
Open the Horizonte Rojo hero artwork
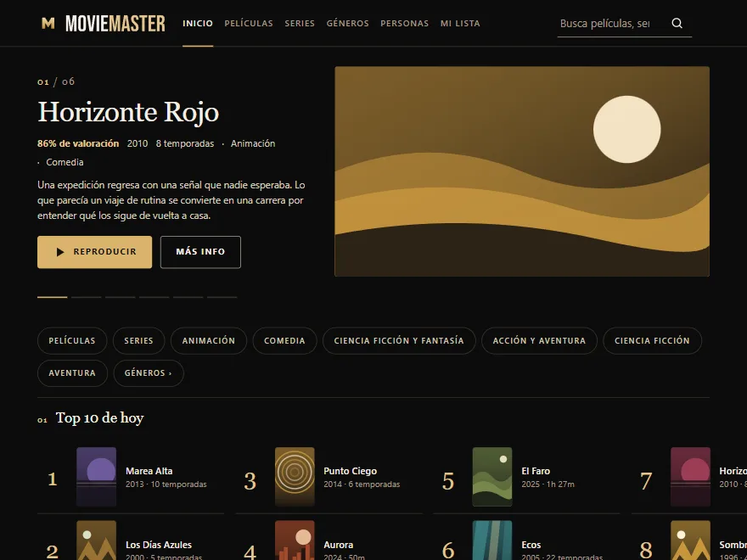tap(522, 171)
